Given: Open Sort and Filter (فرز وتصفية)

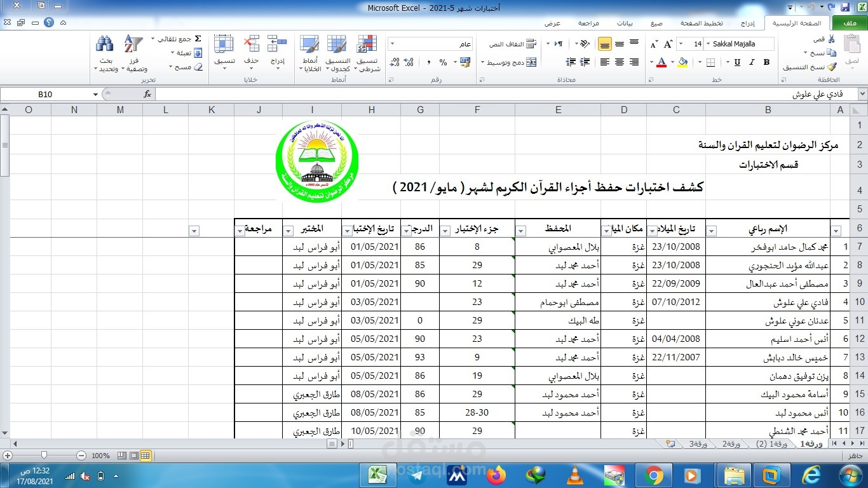Looking at the screenshot, I should (x=135, y=53).
